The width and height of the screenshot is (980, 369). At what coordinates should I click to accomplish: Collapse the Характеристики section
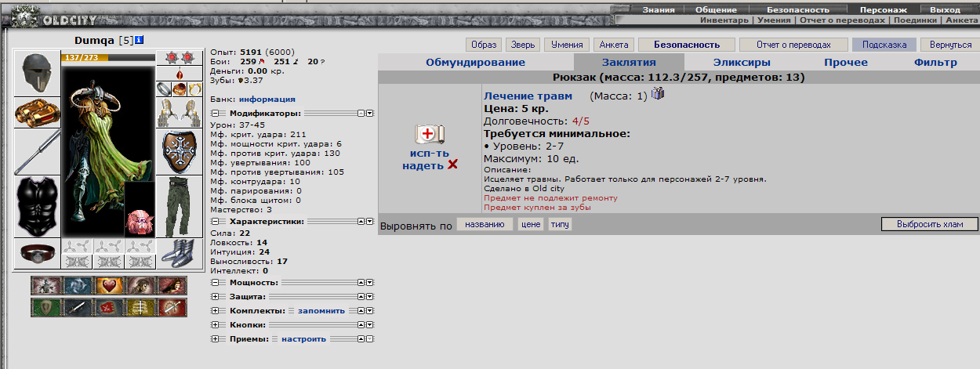215,222
